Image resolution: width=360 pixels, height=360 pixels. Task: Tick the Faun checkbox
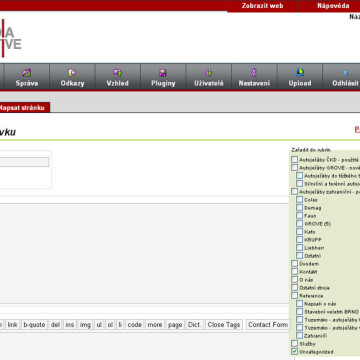300,216
